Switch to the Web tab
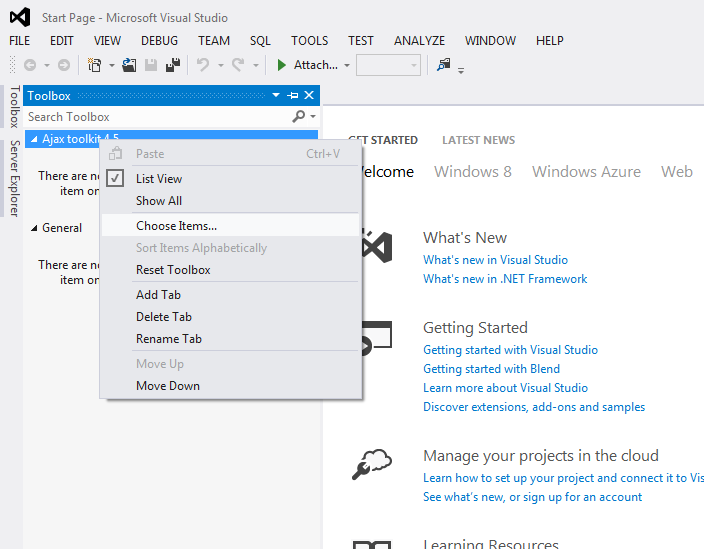 click(677, 171)
